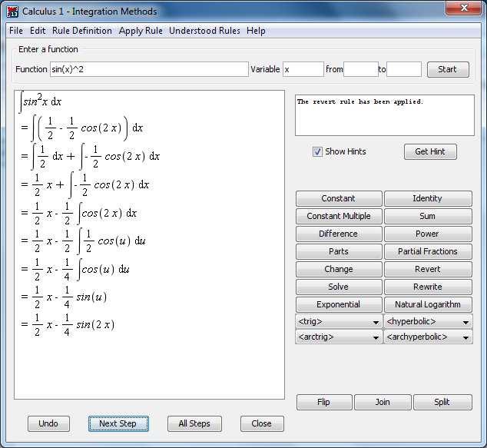
Task: Open the File menu
Action: pos(16,31)
